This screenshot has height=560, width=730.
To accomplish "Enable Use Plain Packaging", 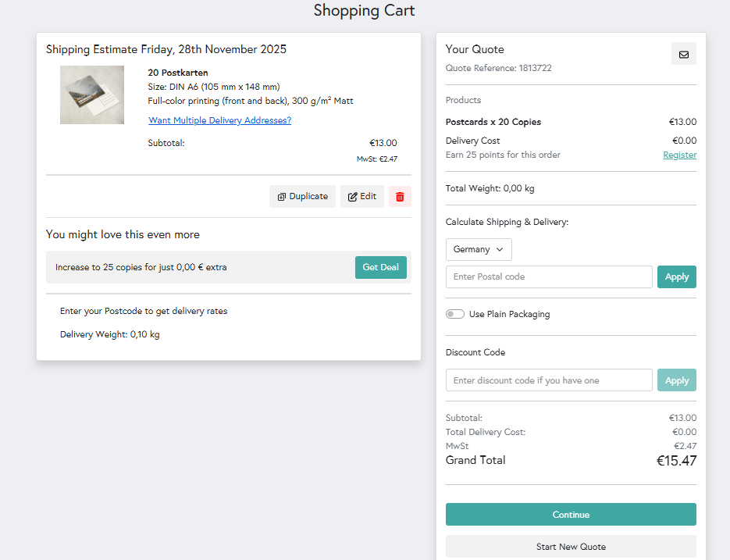I will 454,313.
